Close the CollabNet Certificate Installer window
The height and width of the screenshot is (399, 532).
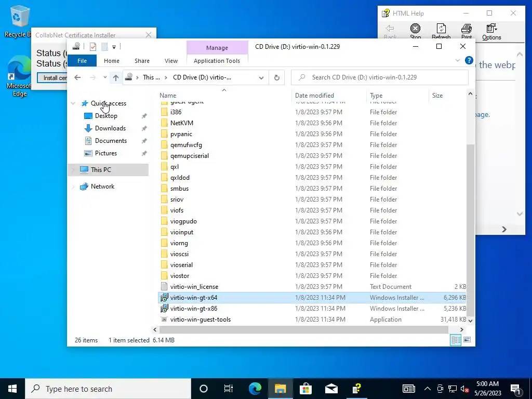point(149,35)
